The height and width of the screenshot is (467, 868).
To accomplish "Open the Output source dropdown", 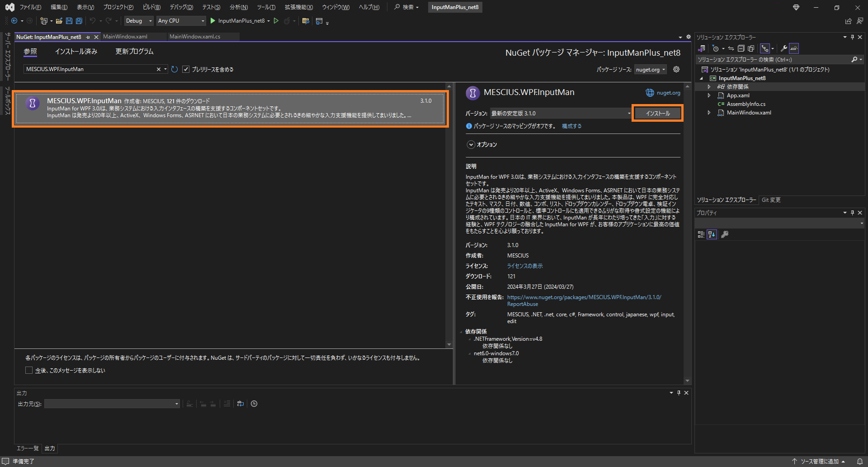I will [x=112, y=404].
